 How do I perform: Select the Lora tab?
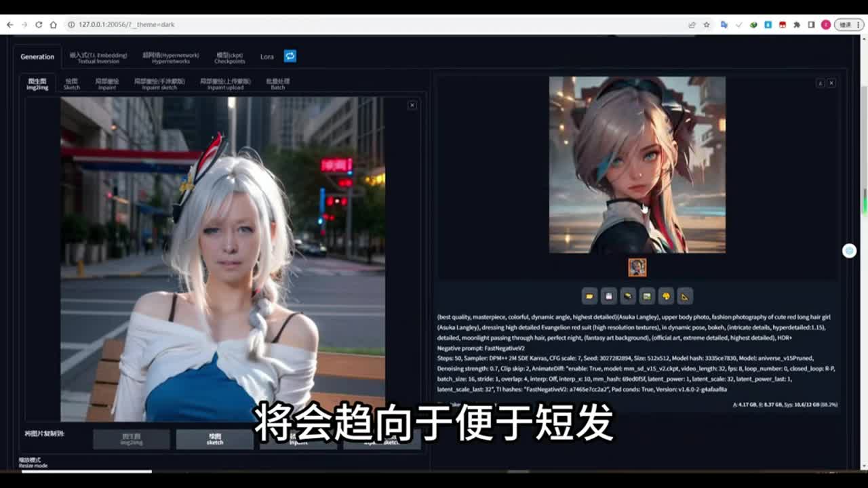click(x=267, y=57)
